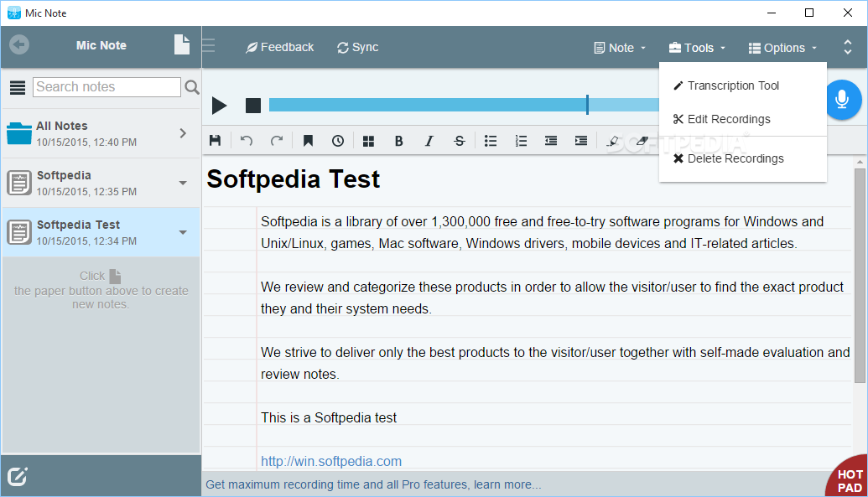The image size is (868, 497).
Task: Open http://win.softpedia.com link
Action: [x=331, y=461]
